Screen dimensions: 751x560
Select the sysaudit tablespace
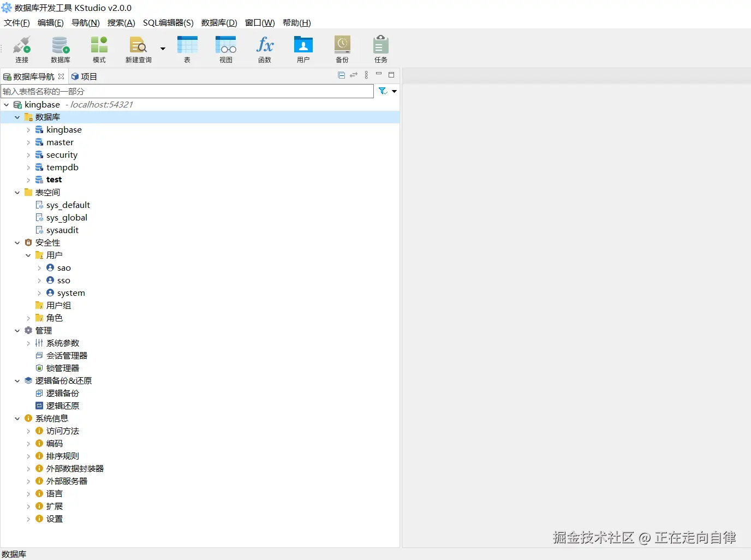(x=62, y=230)
